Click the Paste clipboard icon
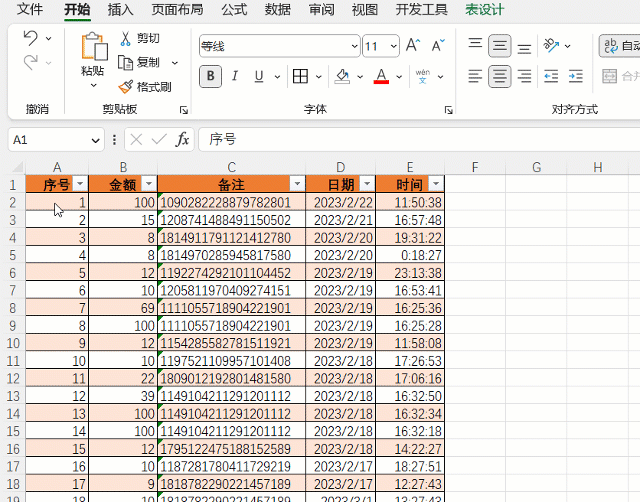The height and width of the screenshot is (502, 640). coord(94,47)
